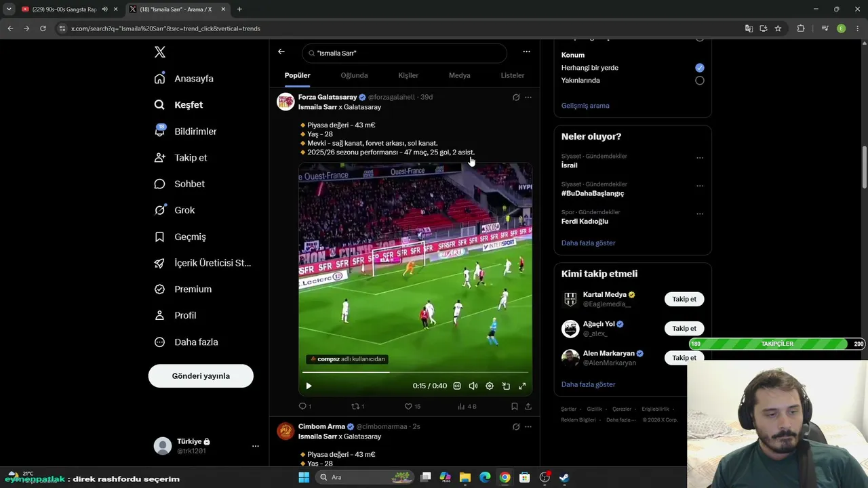Viewport: 868px width, 488px height.
Task: Open the Windows Start menu
Action: tap(304, 477)
